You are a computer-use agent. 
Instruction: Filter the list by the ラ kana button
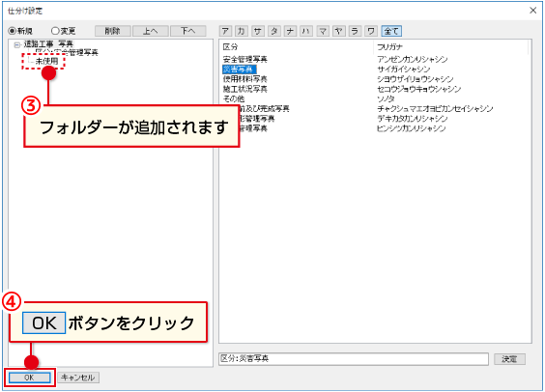pyautogui.click(x=355, y=31)
